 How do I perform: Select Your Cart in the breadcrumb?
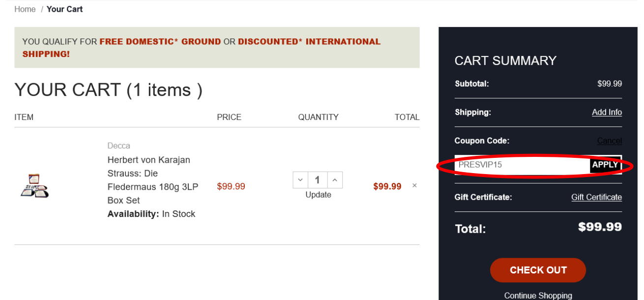click(x=64, y=9)
